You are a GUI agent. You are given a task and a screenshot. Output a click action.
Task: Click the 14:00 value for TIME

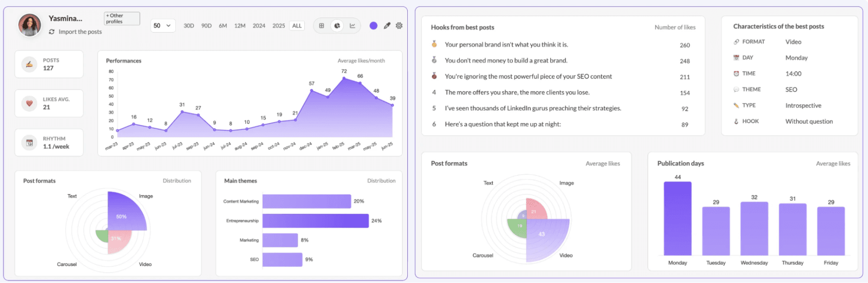coord(793,73)
